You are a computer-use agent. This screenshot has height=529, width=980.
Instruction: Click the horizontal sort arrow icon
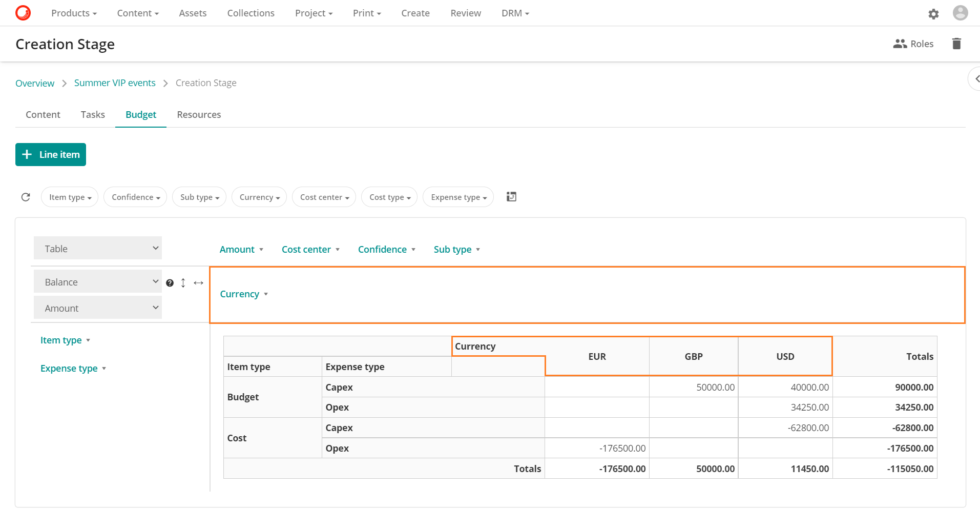[199, 283]
